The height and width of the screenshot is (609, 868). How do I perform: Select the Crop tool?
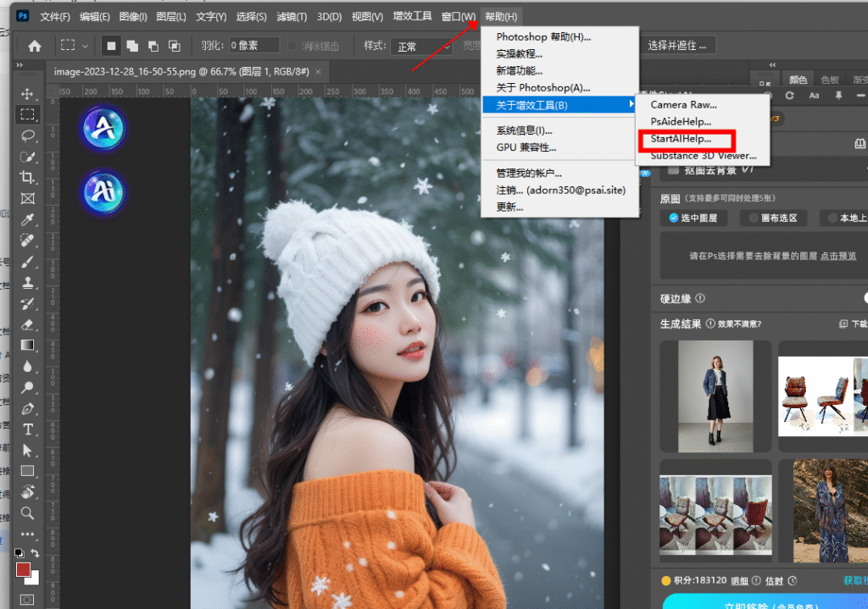tap(27, 177)
